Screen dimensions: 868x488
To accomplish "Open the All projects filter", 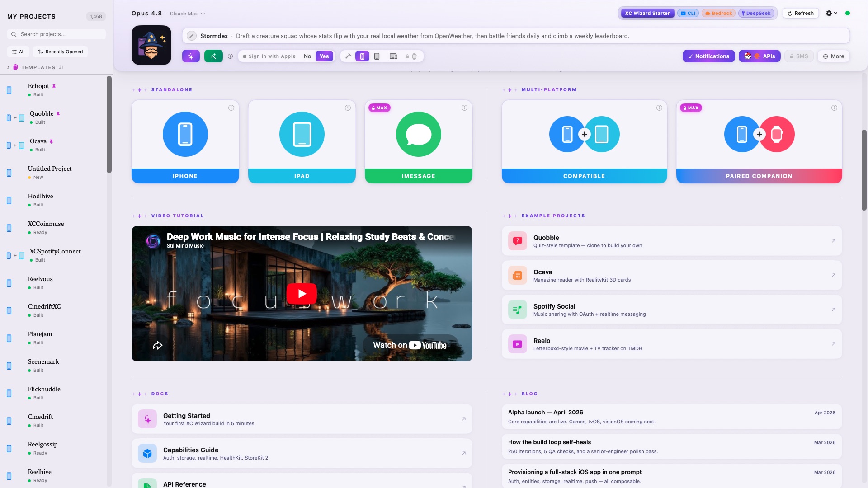I will coord(18,52).
